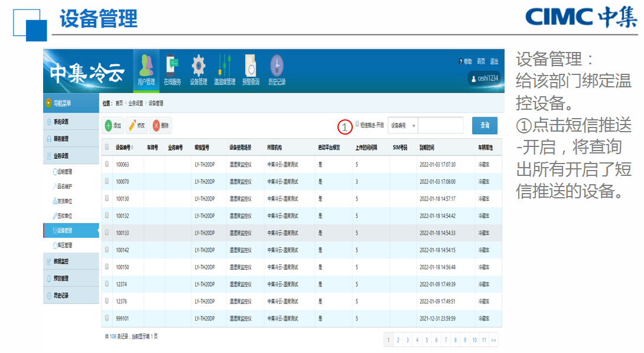The width and height of the screenshot is (644, 353).
Task: Click the ceshi1234 user account badge
Action: pyautogui.click(x=484, y=78)
